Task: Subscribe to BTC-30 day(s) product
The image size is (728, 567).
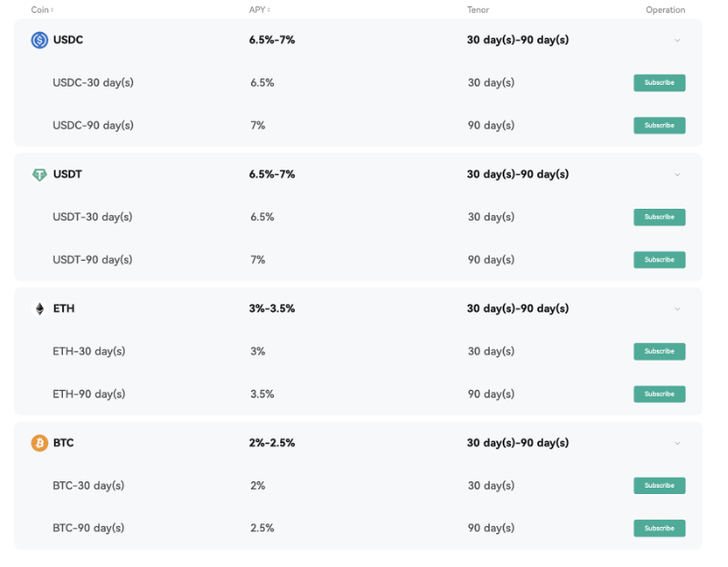Action: click(x=659, y=486)
